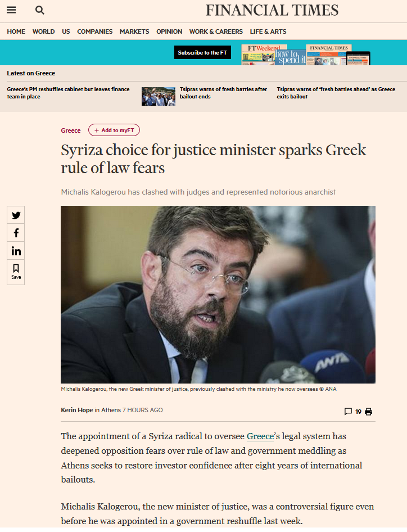The height and width of the screenshot is (532, 407).
Task: Open the comments speech bubble icon
Action: 348,412
